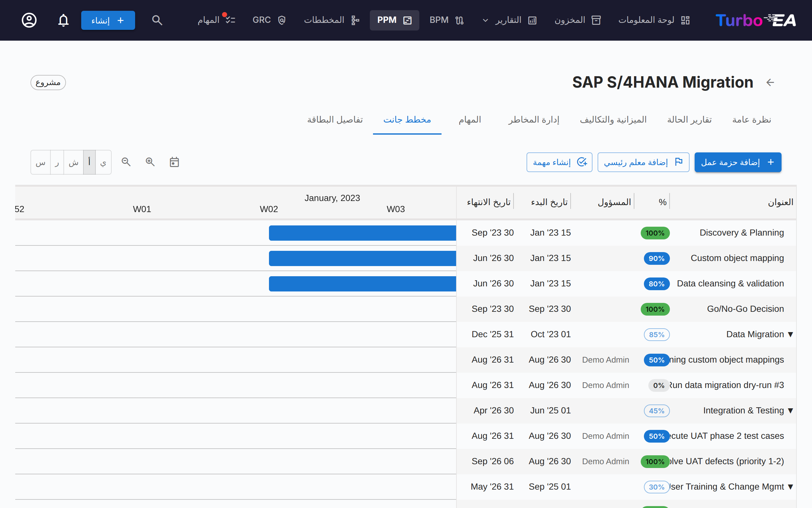The width and height of the screenshot is (812, 508).
Task: Open the user account profile icon
Action: [29, 20]
